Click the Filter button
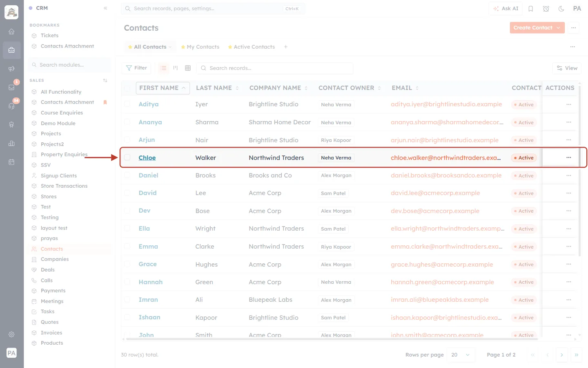This screenshot has width=588, height=368. (x=136, y=68)
